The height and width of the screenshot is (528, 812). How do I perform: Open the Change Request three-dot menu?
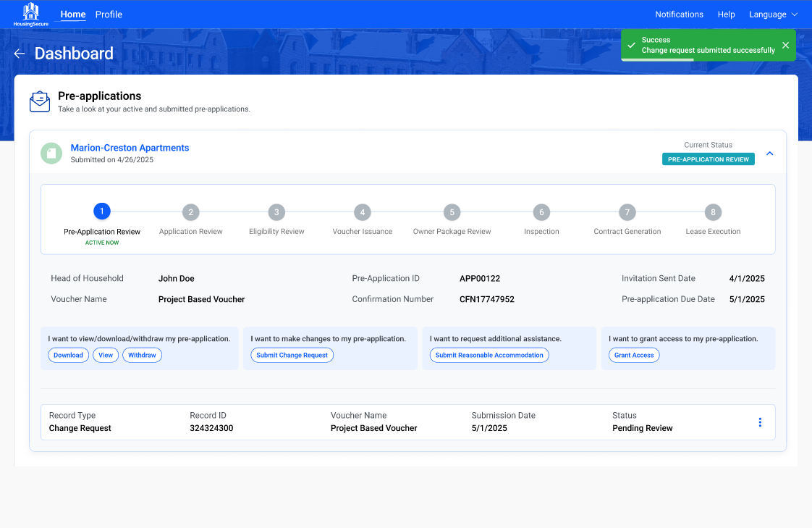click(x=759, y=422)
